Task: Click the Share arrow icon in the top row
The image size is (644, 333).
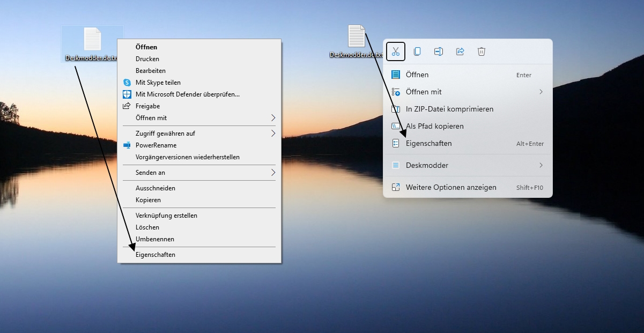Action: (x=460, y=51)
